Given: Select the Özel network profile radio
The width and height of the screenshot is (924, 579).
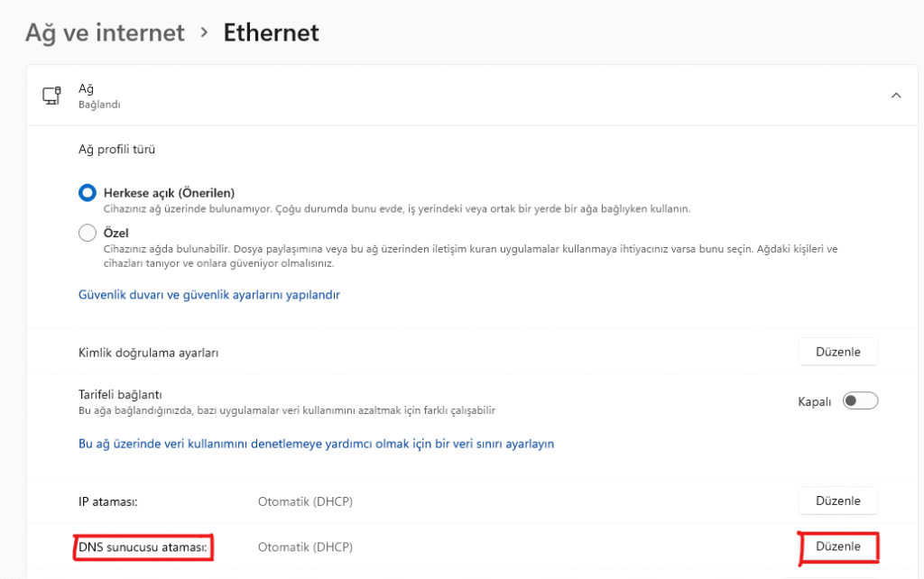Looking at the screenshot, I should pos(88,233).
